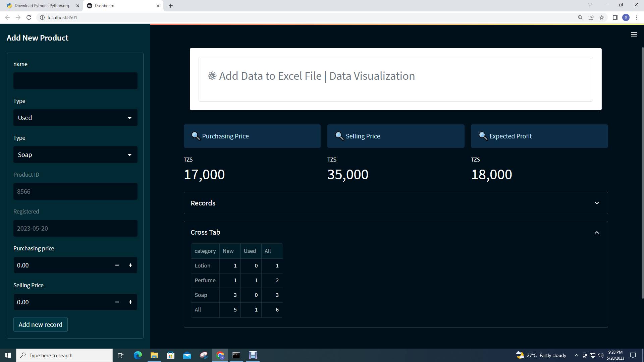Bookmark the page with the star icon
This screenshot has width=644, height=362.
(x=602, y=17)
